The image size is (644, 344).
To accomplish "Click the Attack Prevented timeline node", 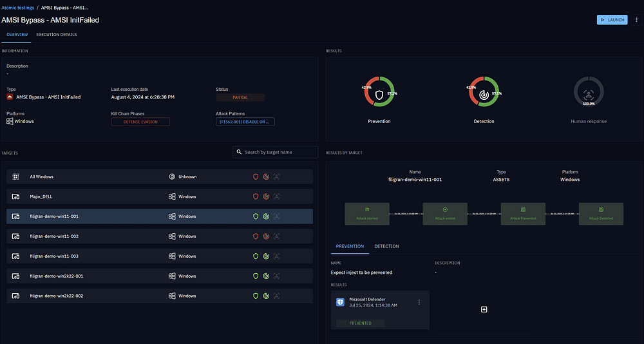I will (x=523, y=213).
